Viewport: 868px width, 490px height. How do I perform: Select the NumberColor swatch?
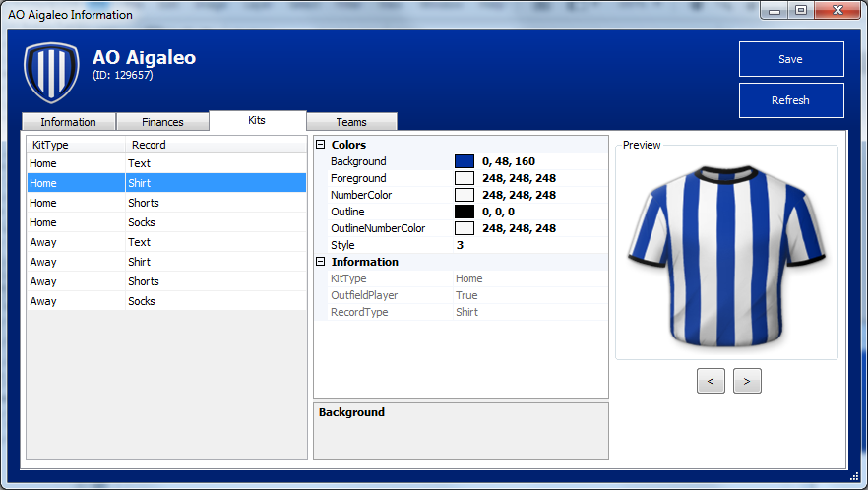(x=465, y=195)
